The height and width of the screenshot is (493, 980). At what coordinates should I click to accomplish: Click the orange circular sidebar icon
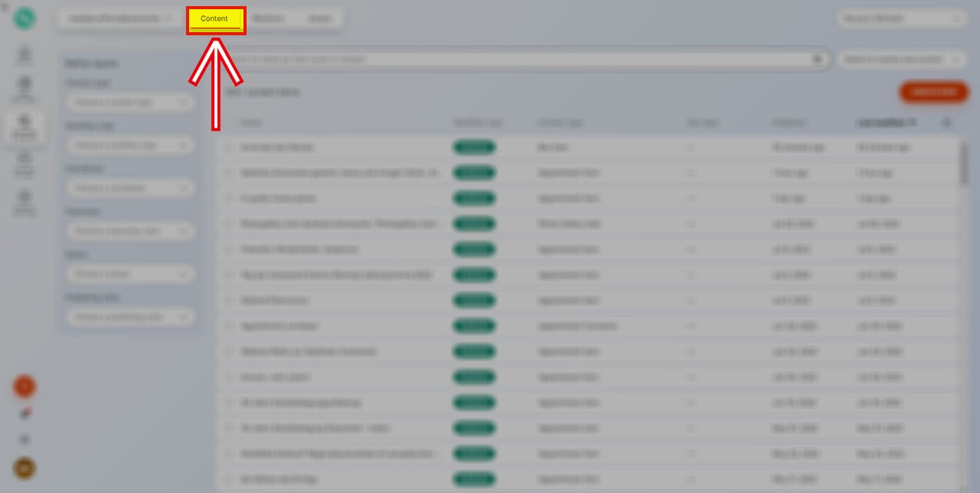(x=24, y=387)
